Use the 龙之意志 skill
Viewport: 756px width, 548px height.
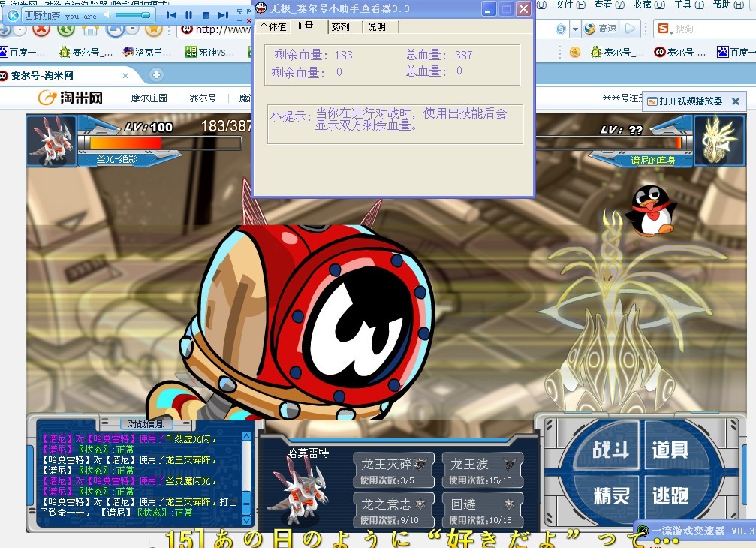coord(393,510)
